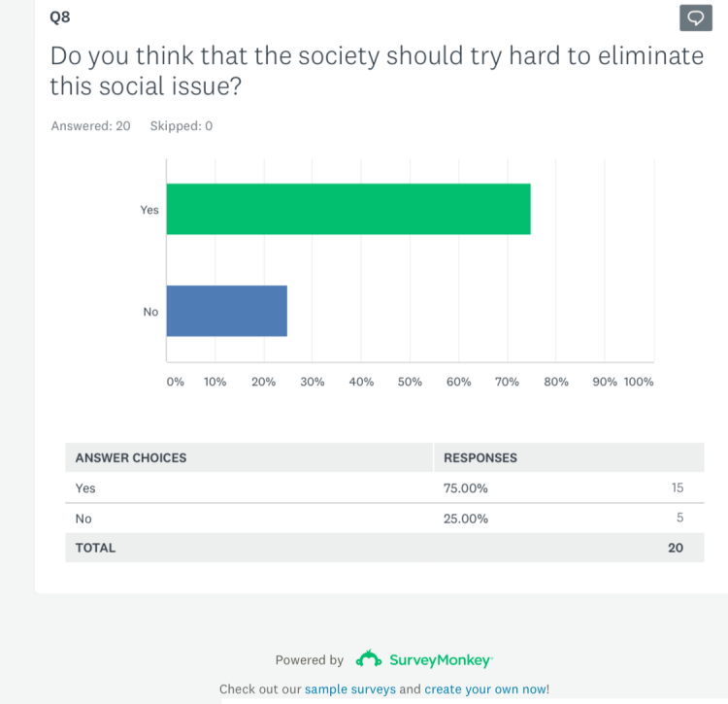728x704 pixels.
Task: Click the SurveyMonkey logo icon
Action: (369, 659)
